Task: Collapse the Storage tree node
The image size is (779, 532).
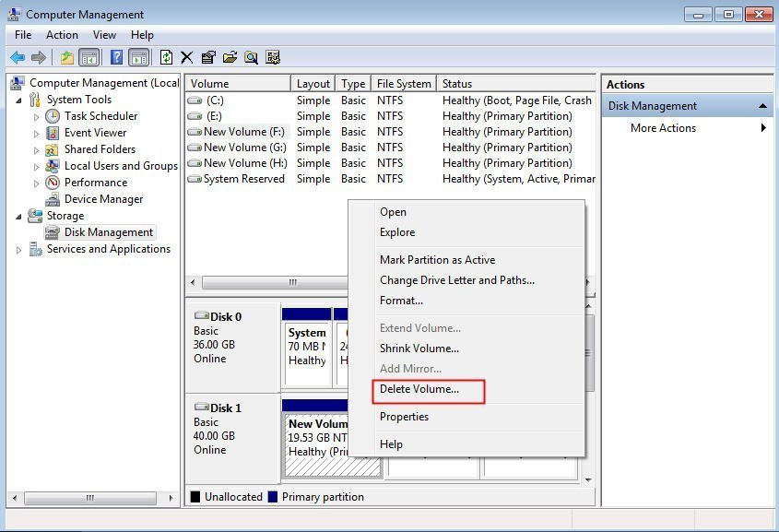Action: click(x=18, y=217)
